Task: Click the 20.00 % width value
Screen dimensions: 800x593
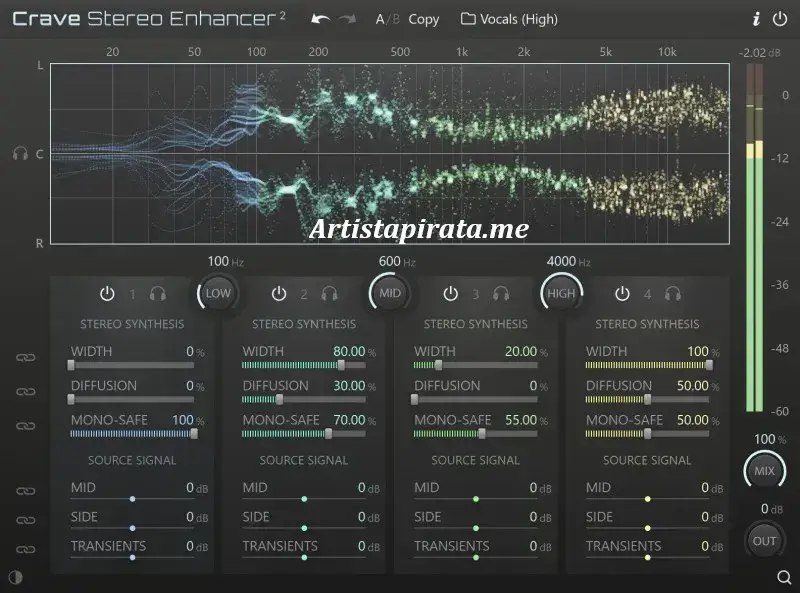Action: point(526,351)
